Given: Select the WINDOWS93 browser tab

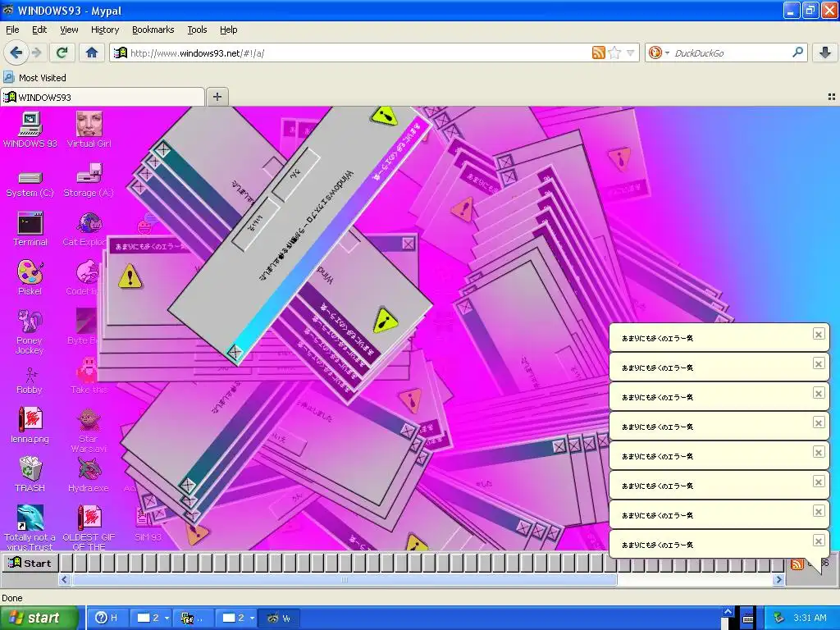Looking at the screenshot, I should click(103, 97).
